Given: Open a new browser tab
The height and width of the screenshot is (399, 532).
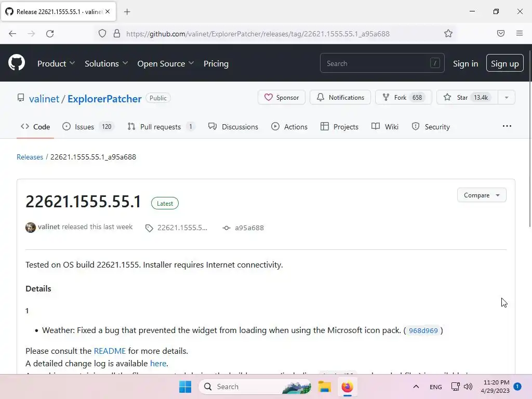Looking at the screenshot, I should [127, 12].
